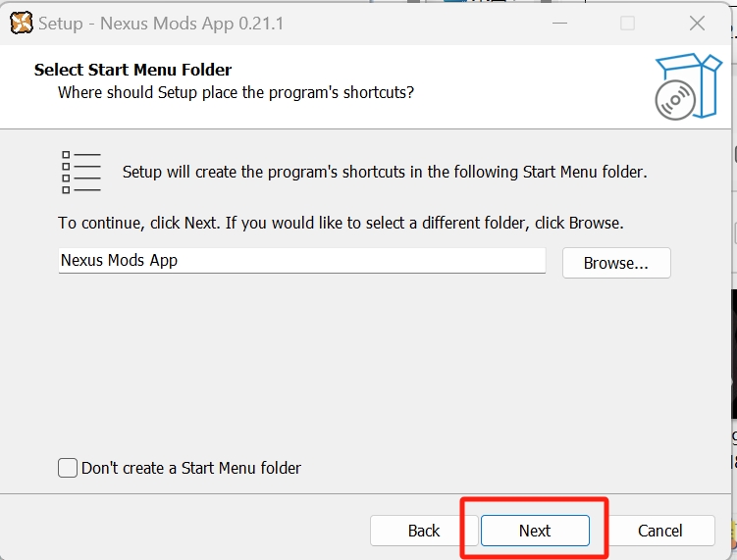Click the "Where should Setup place" subtitle text
This screenshot has width=737, height=560.
pos(236,92)
